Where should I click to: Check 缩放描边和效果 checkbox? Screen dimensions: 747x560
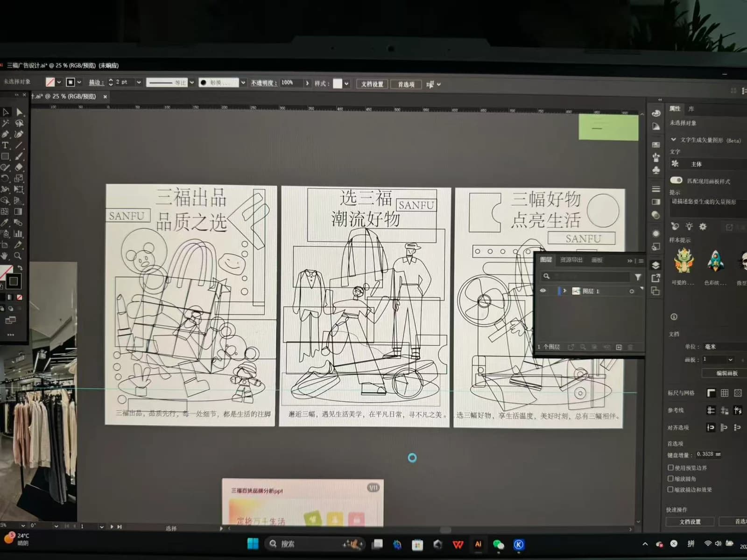670,489
